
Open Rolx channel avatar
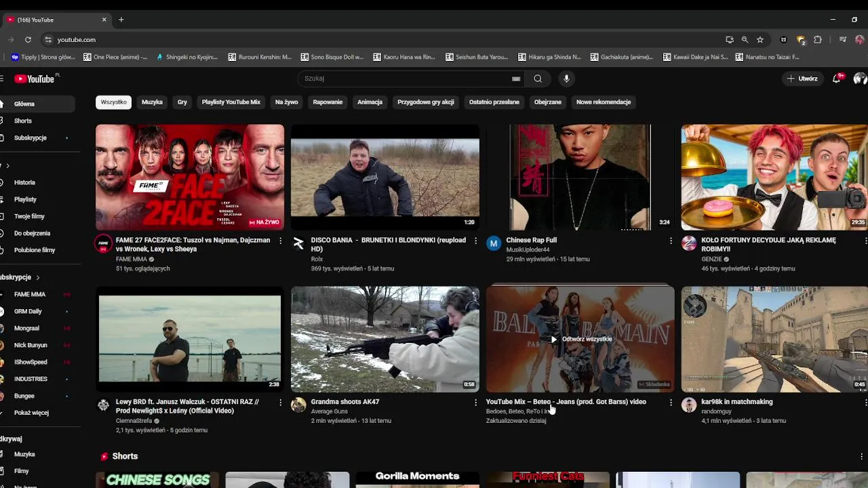click(x=298, y=244)
